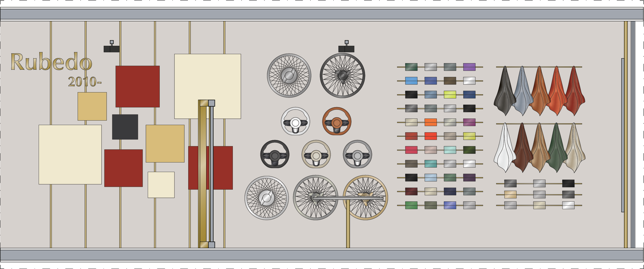
Task: Pick the bright orange-red hanging fabric
Action: point(557,91)
